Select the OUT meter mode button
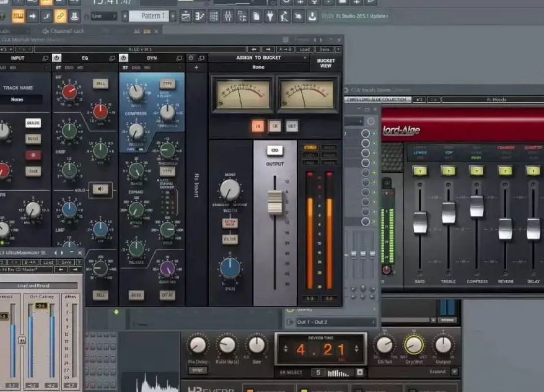The image size is (544, 392). (x=292, y=126)
